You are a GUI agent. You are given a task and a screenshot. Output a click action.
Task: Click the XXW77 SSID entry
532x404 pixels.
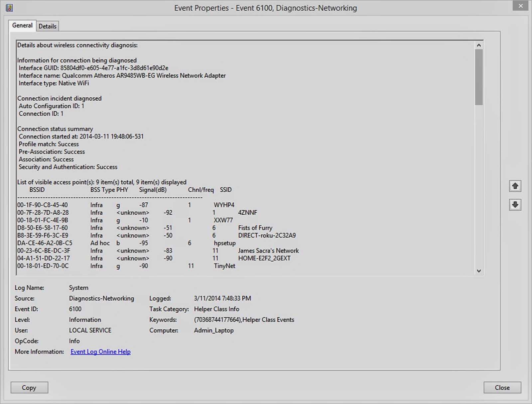coord(223,220)
